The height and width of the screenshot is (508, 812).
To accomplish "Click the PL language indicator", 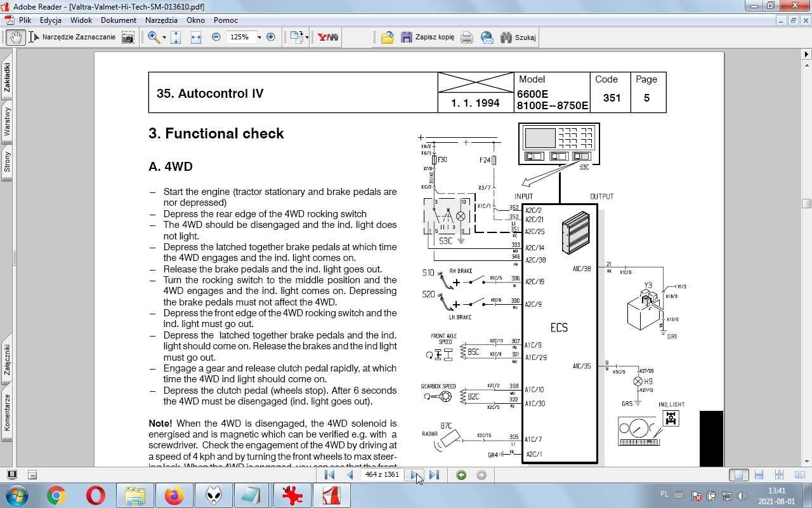I will (664, 494).
